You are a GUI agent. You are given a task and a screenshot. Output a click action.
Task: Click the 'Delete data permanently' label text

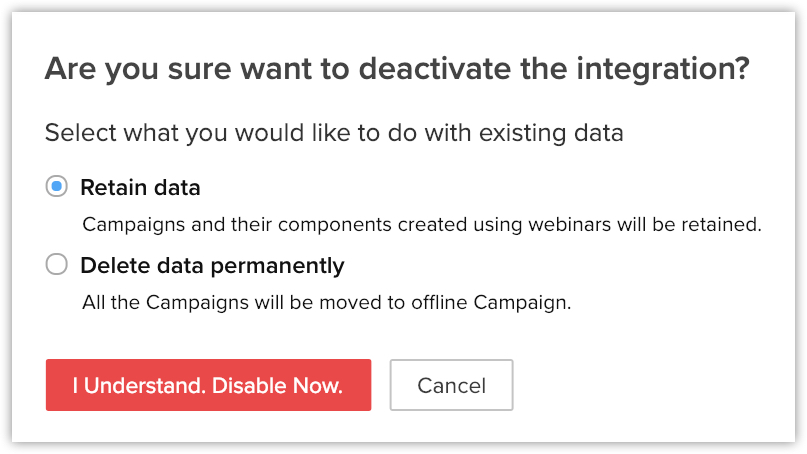click(x=212, y=265)
